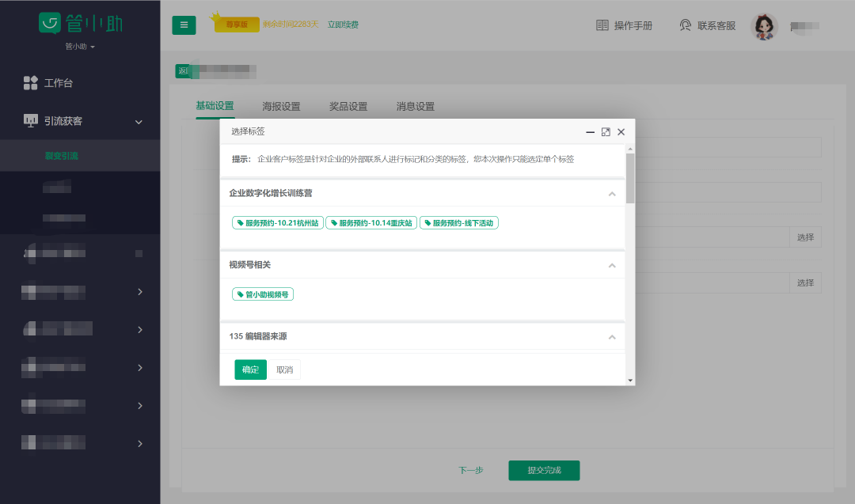Viewport: 855px width, 504px height.
Task: Collapse the 135 编辑器来源 group chevron
Action: (x=611, y=337)
